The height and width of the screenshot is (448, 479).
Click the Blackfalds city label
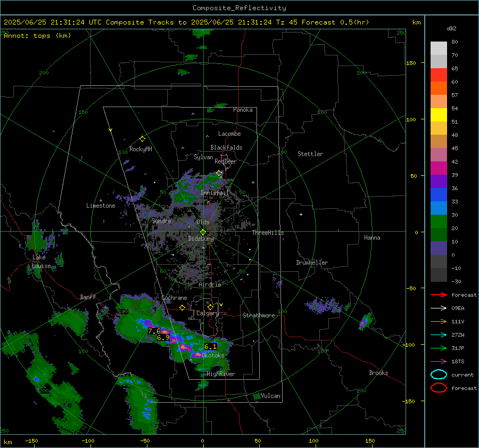(226, 148)
